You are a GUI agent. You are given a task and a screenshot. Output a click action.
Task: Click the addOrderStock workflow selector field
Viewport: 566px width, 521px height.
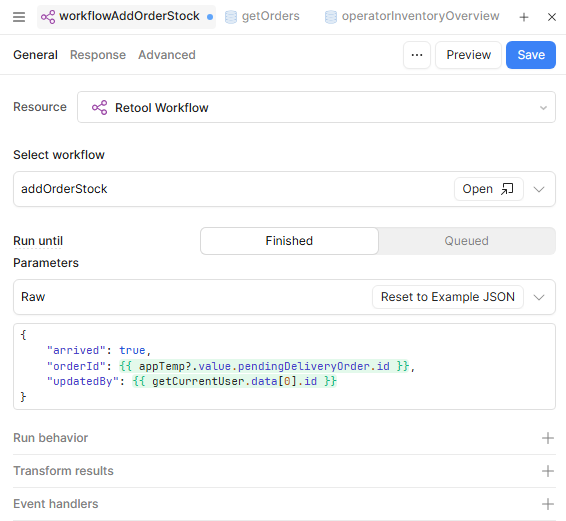[284, 189]
